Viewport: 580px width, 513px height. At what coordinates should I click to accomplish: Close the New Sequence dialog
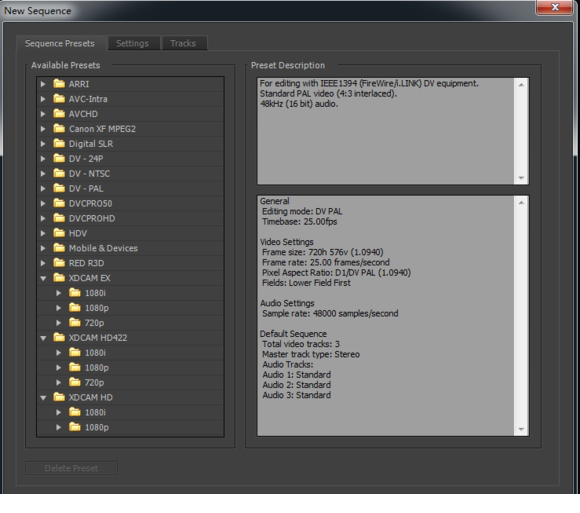point(554,7)
